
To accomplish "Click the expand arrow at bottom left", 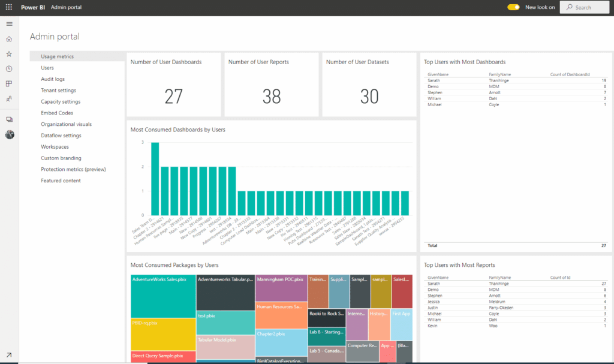I will (x=8, y=354).
